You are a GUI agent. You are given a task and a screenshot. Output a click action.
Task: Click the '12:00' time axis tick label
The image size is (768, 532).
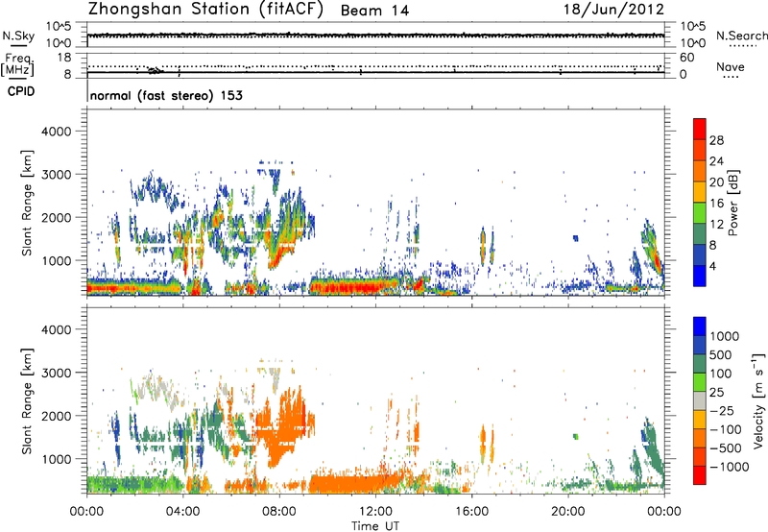tap(375, 512)
